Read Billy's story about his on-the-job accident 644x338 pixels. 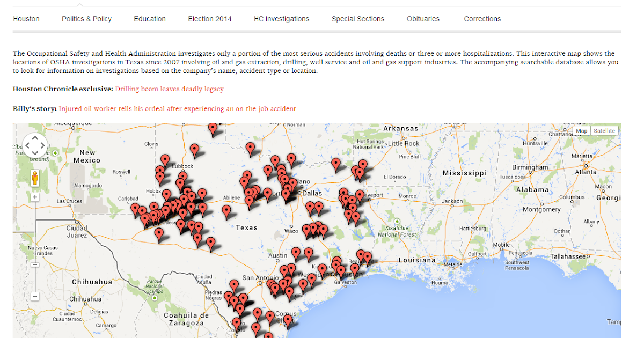(177, 108)
